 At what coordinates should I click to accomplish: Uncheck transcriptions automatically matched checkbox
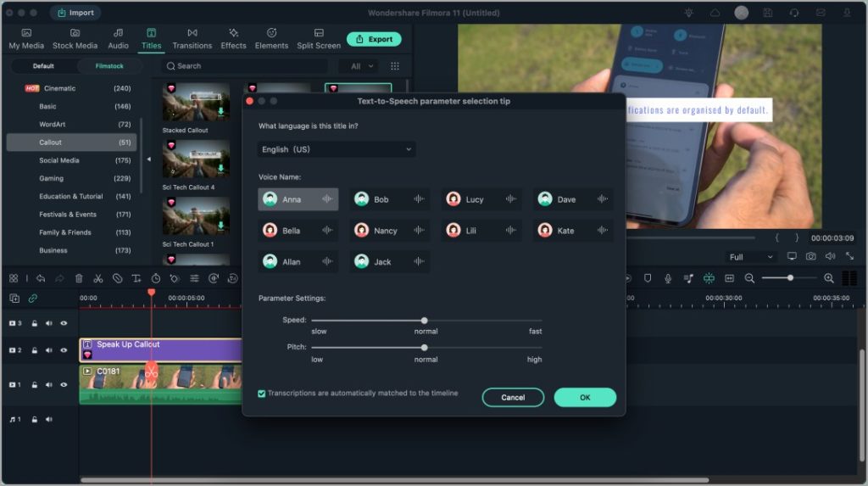[x=261, y=394]
